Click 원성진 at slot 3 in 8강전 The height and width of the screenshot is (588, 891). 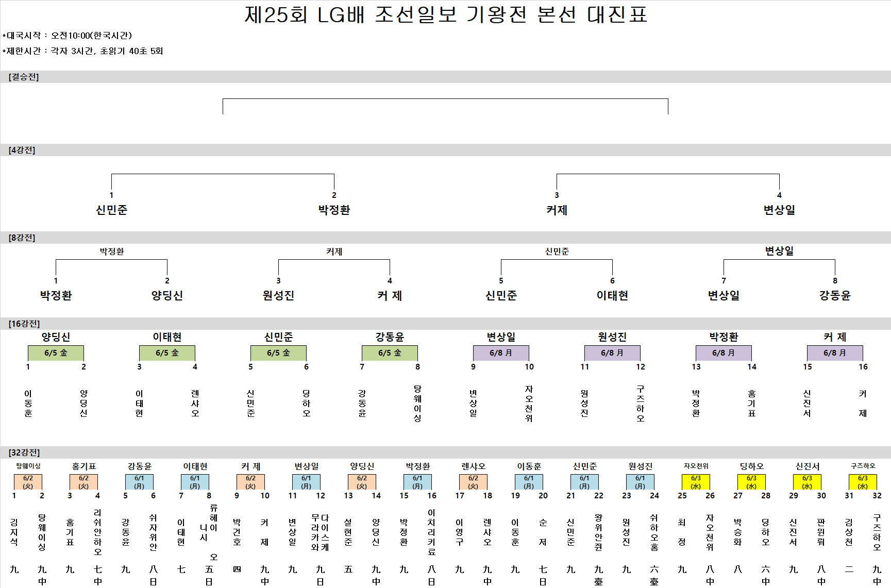[278, 295]
